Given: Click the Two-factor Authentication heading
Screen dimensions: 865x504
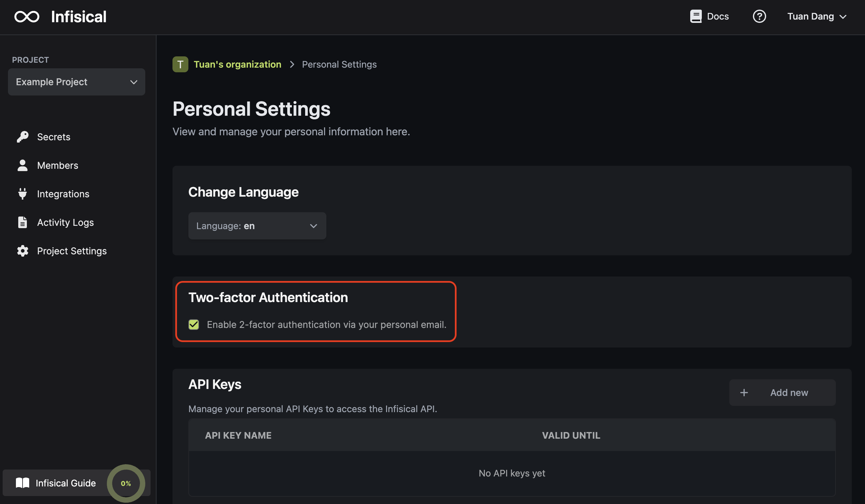Looking at the screenshot, I should click(x=268, y=297).
